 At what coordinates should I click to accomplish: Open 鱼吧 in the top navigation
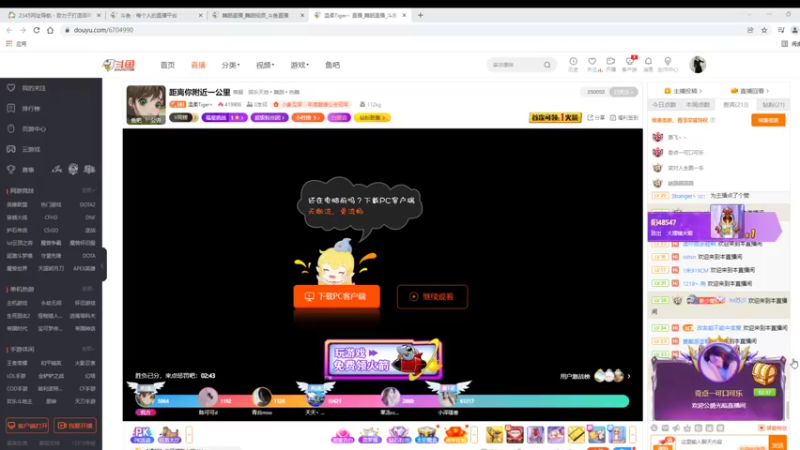(332, 65)
